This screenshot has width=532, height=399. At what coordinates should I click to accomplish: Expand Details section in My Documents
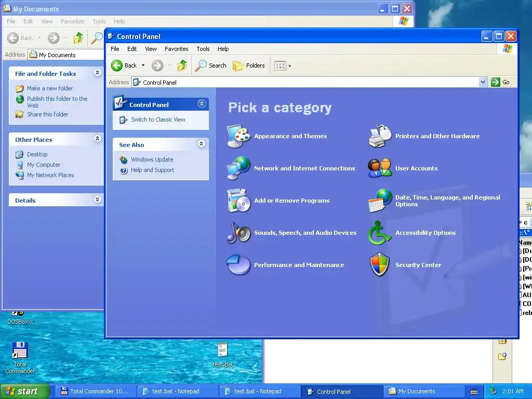tap(97, 199)
